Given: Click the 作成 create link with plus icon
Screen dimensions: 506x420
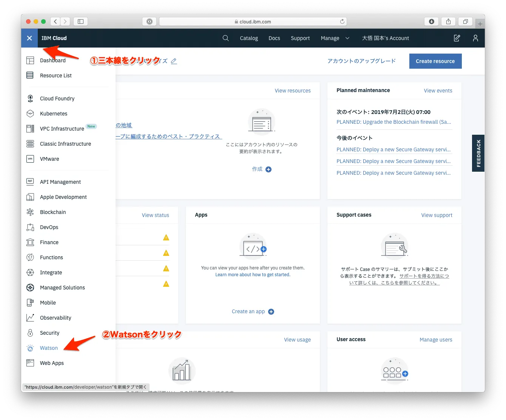Looking at the screenshot, I should pyautogui.click(x=262, y=169).
